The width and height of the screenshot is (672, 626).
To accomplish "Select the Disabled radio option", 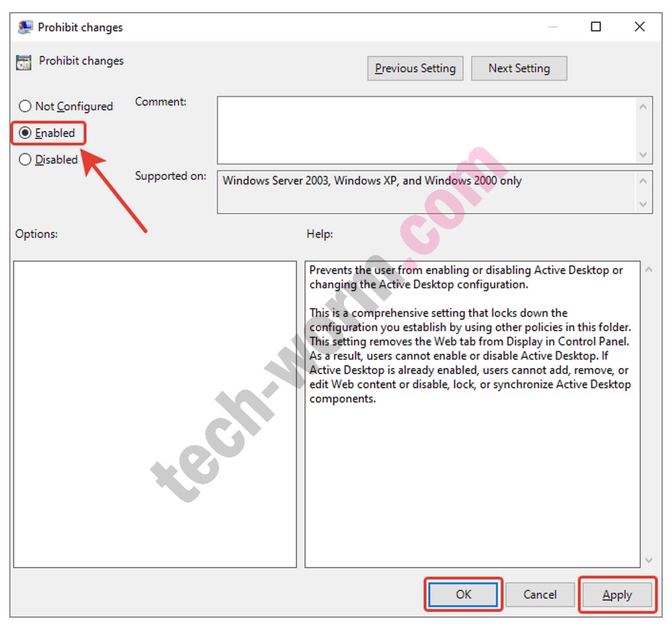I will (x=26, y=160).
